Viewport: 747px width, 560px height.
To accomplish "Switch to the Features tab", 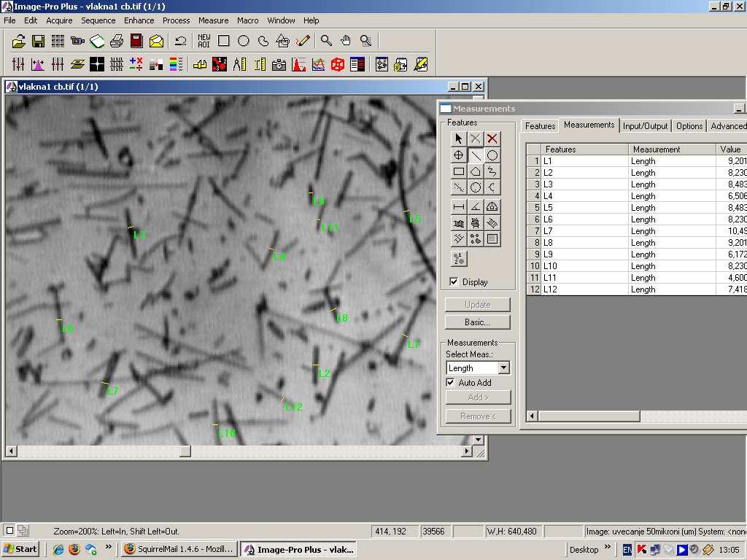I will click(540, 126).
